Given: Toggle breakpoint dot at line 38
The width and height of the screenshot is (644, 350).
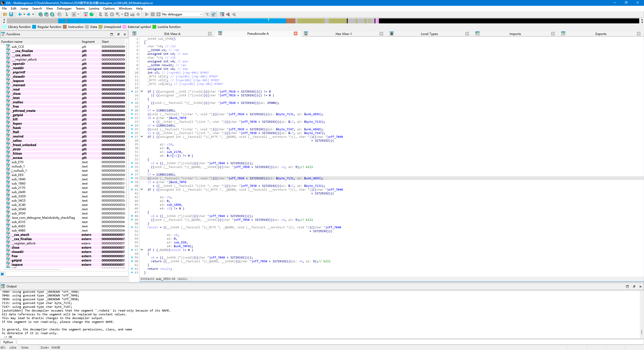Looking at the screenshot, I should click(132, 178).
